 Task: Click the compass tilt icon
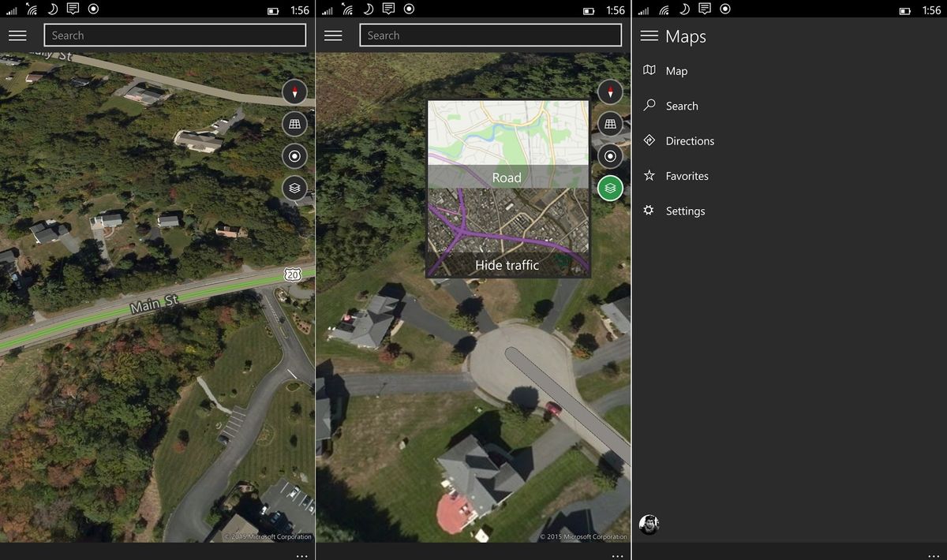click(x=294, y=91)
